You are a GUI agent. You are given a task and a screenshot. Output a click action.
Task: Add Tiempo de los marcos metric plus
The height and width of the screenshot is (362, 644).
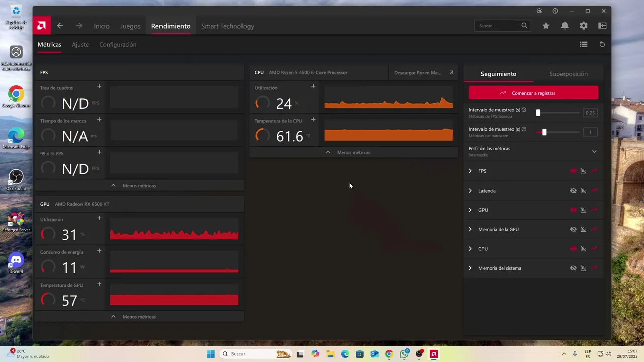pos(99,120)
